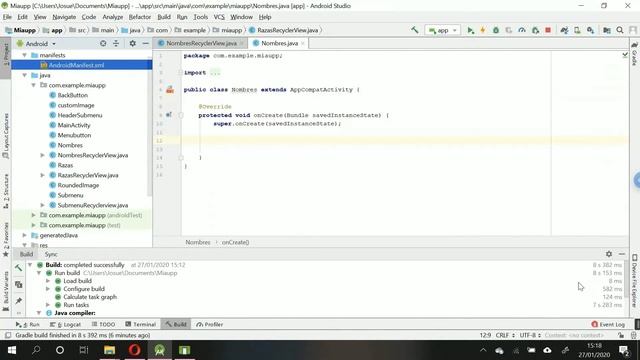Open AVD Manager device icon
Screen dimensions: 640x360
[x=577, y=30]
